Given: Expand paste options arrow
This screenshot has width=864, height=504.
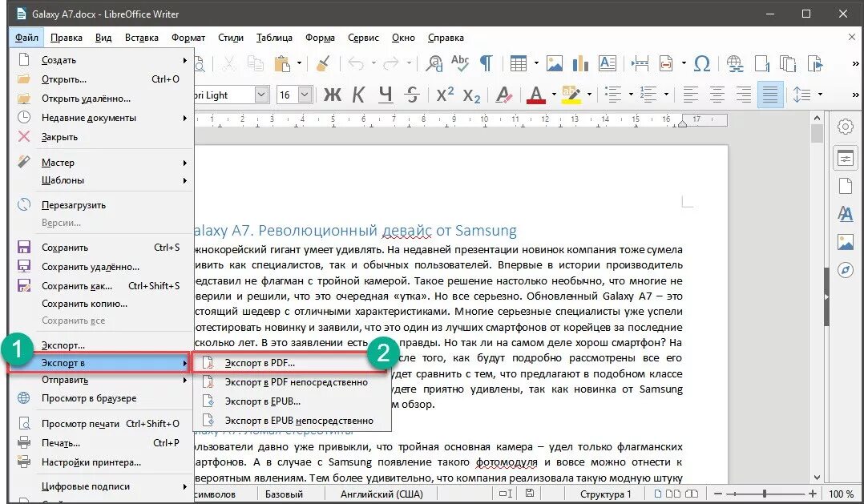Looking at the screenshot, I should 299,63.
